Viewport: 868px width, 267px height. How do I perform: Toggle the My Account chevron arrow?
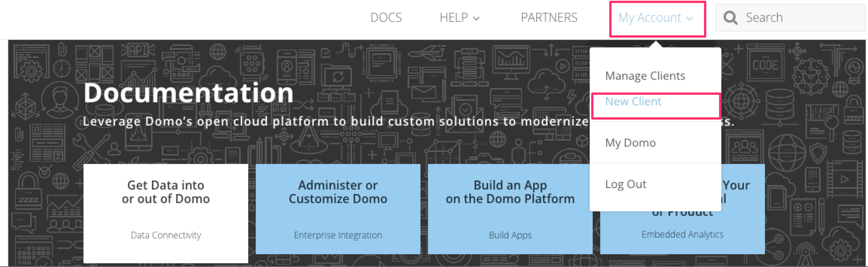coord(689,18)
